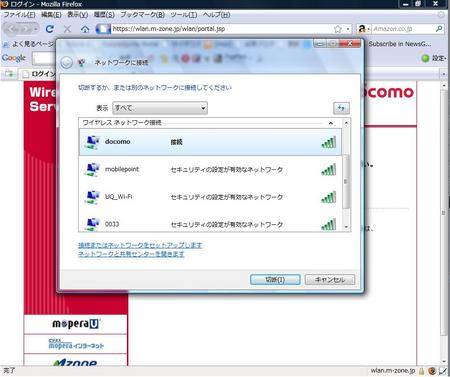Click the 切断 button
450x377 pixels.
(x=275, y=279)
